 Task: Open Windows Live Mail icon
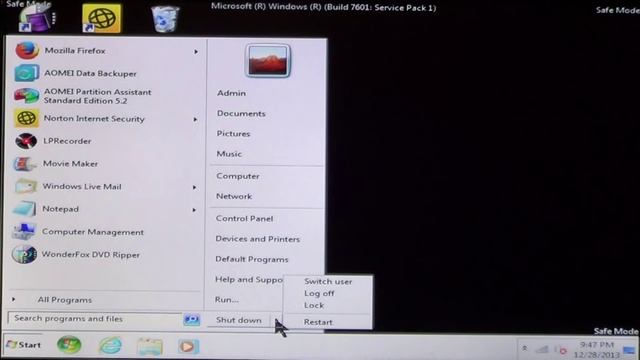(x=25, y=187)
